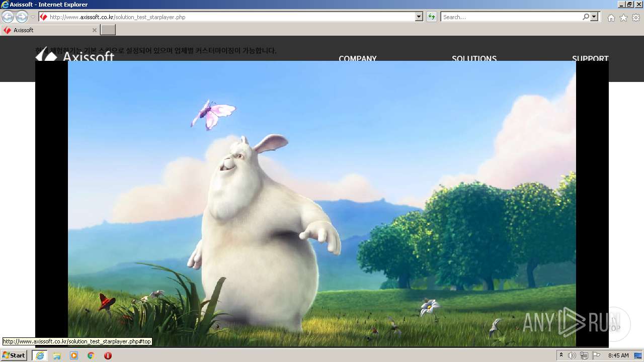
Task: Open the Action Center flag icon
Action: click(x=596, y=355)
